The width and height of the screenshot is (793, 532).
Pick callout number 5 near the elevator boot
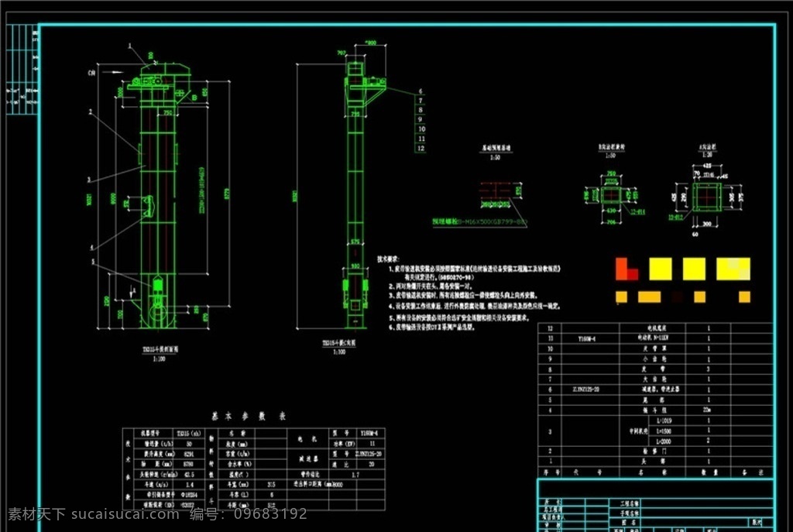click(93, 262)
